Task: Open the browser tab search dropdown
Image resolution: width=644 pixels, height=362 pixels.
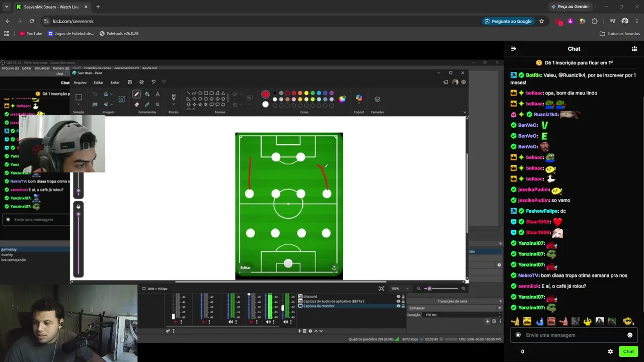Action: pos(7,7)
